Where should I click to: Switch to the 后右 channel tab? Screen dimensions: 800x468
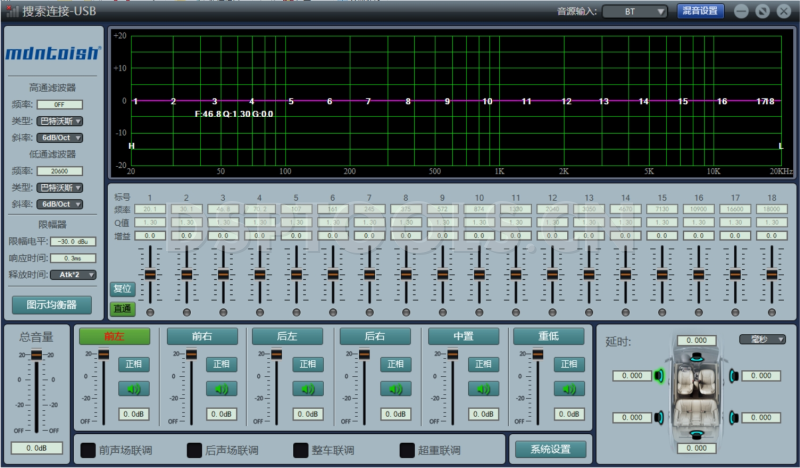pyautogui.click(x=374, y=337)
